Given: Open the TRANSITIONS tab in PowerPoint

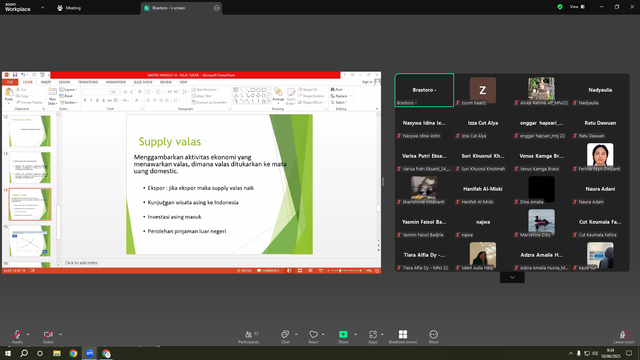Looking at the screenshot, I should 88,82.
